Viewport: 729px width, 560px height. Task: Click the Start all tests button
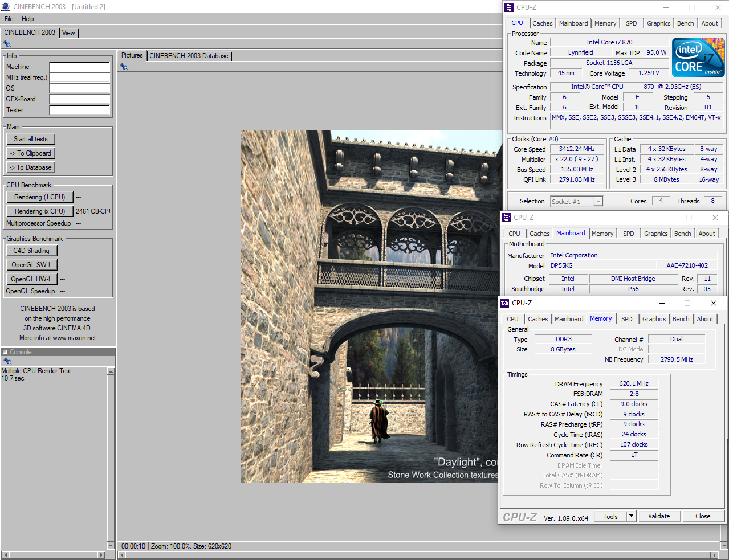[31, 139]
